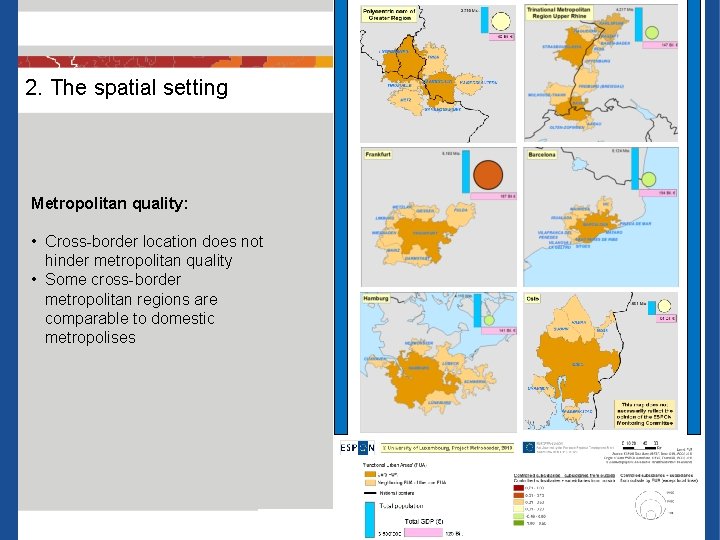Click the dark orange Oslo core area
Screen dimensions: 720x540
coord(577,365)
